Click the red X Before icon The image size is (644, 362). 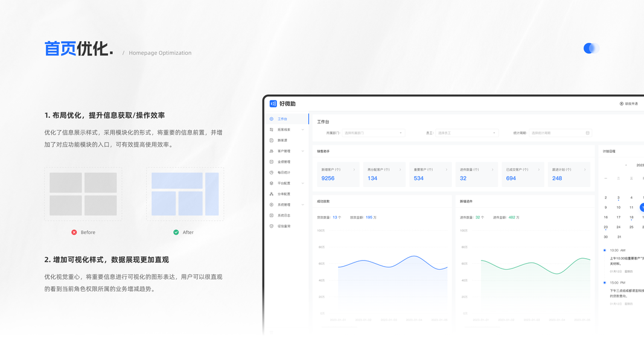point(74,232)
